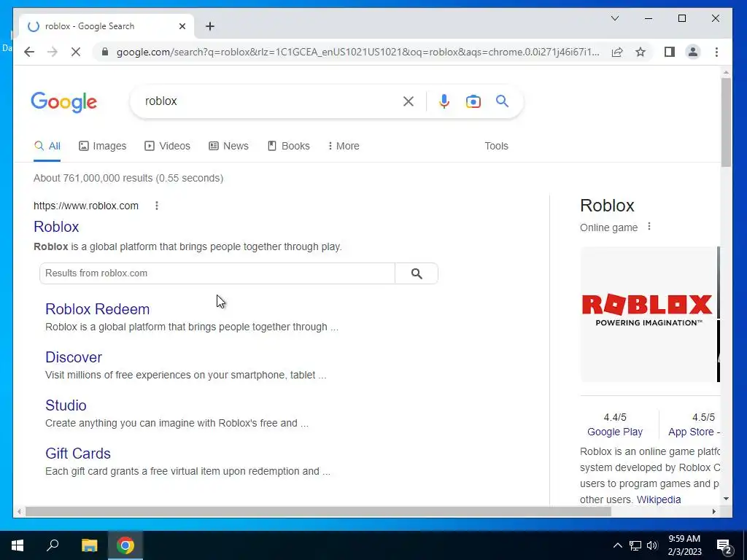Open the taskbar clock showing 9:59 AM
Screen dimensions: 747x560
click(x=684, y=545)
